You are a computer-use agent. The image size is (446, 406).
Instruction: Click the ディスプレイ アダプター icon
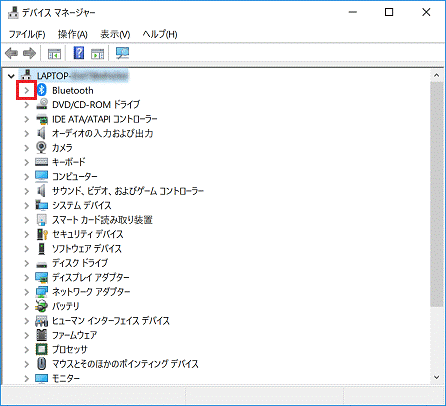(42, 277)
